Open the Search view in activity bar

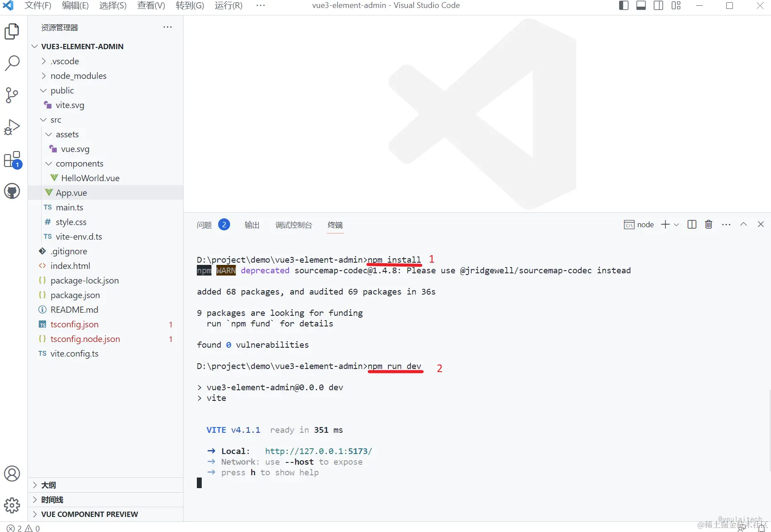[x=12, y=63]
